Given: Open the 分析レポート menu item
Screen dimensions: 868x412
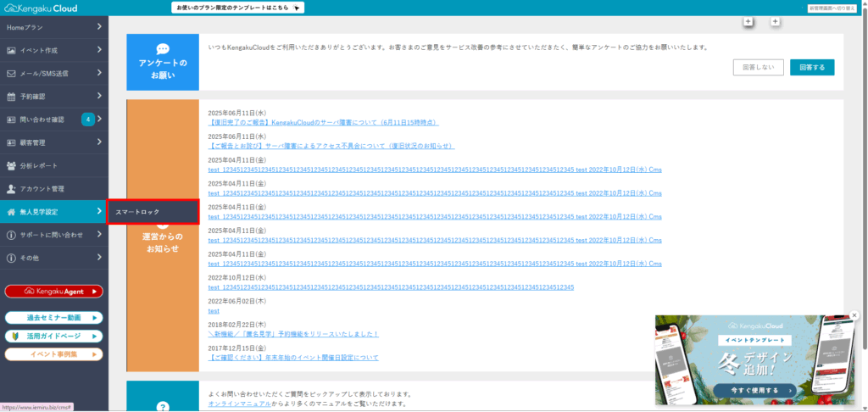Looking at the screenshot, I should [53, 165].
